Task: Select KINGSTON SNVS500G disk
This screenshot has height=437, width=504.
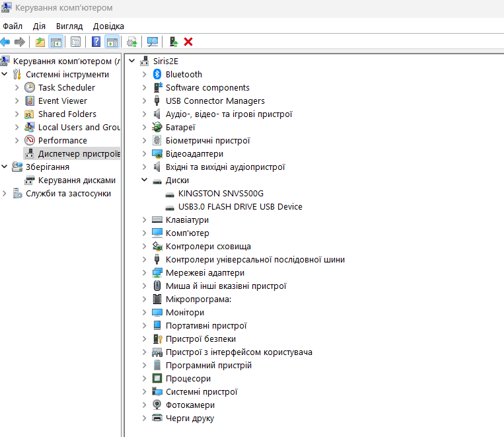Action: (x=221, y=194)
